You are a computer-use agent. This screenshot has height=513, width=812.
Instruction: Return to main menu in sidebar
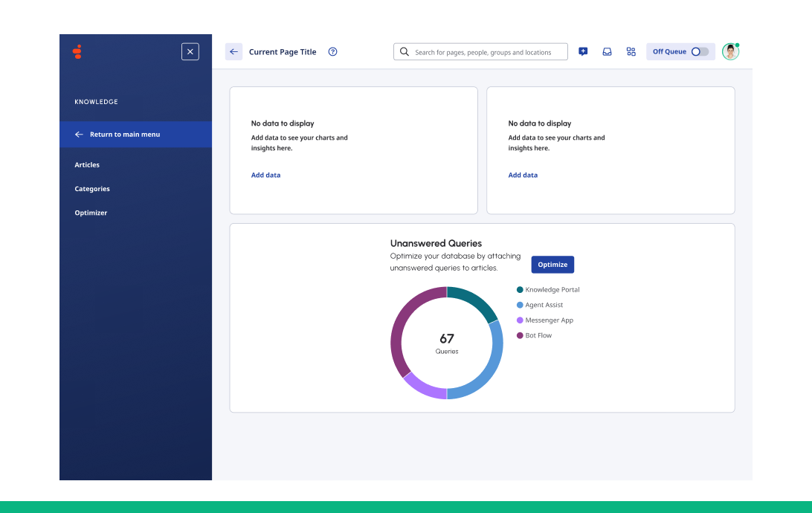pyautogui.click(x=124, y=135)
